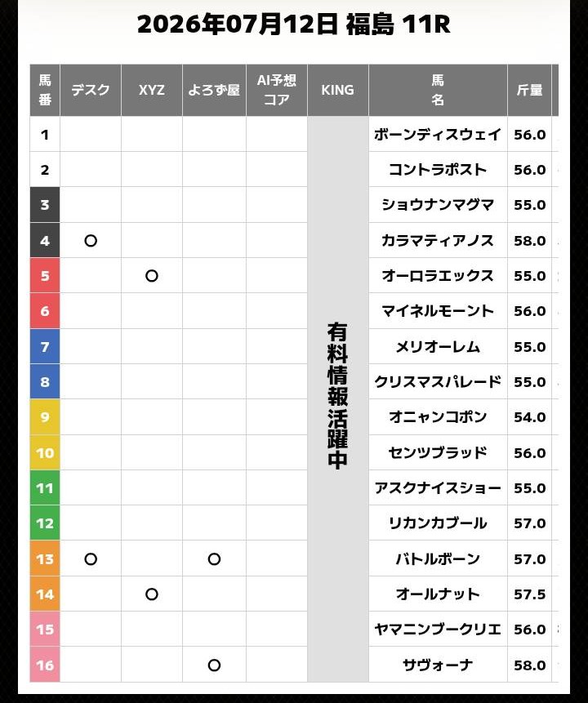The height and width of the screenshot is (703, 588).
Task: Open the KING column header
Action: click(x=338, y=90)
